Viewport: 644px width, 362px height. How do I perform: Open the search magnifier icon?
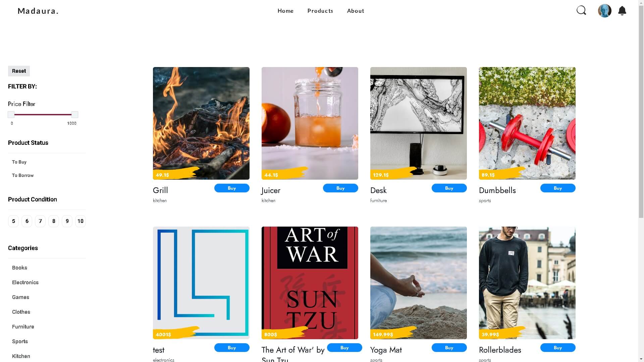pyautogui.click(x=581, y=11)
